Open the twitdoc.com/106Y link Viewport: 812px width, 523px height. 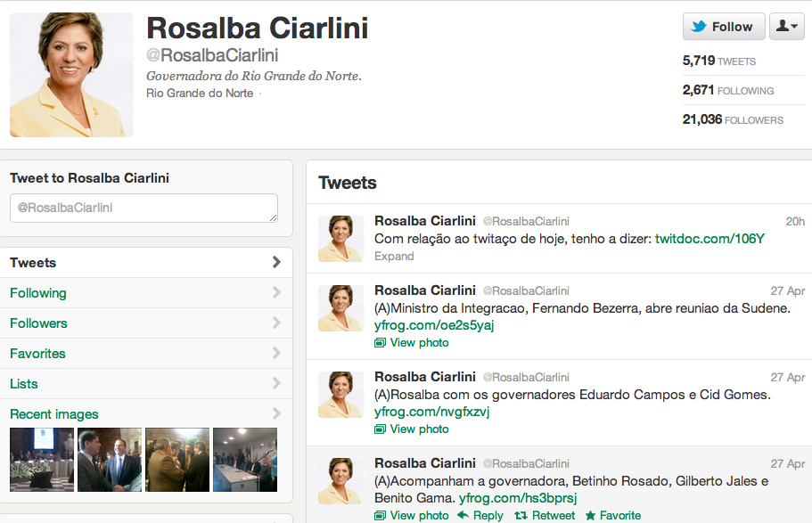[709, 239]
